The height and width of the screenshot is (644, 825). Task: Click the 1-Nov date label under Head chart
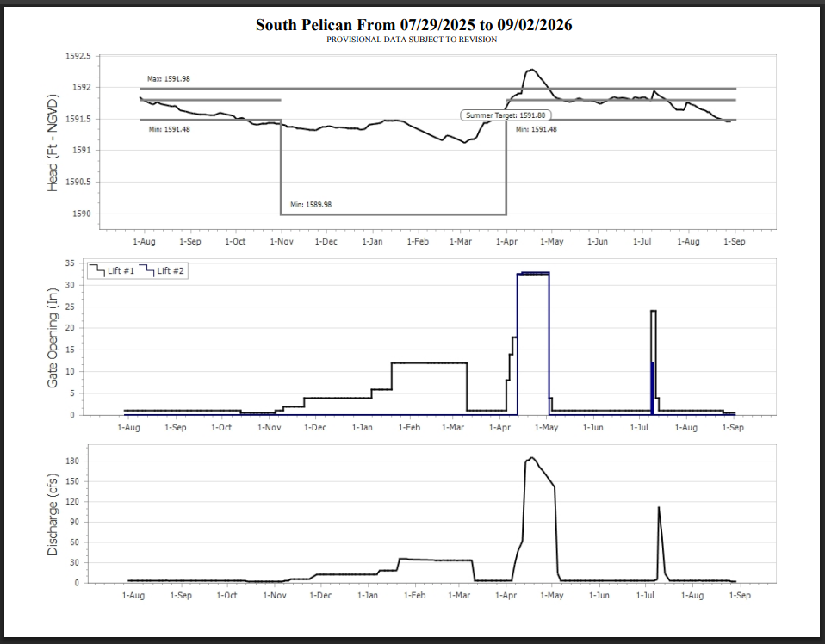tap(282, 241)
